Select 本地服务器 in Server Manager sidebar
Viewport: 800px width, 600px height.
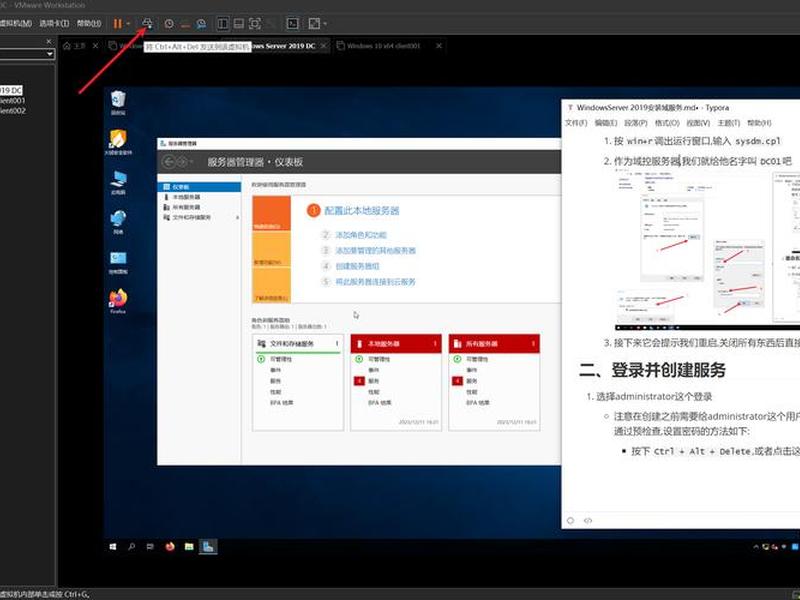(199, 197)
